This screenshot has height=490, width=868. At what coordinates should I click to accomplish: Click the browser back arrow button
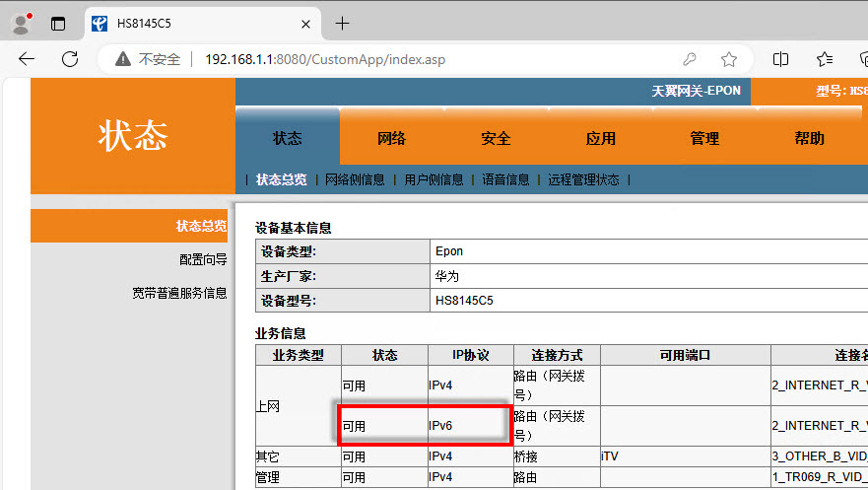(27, 59)
